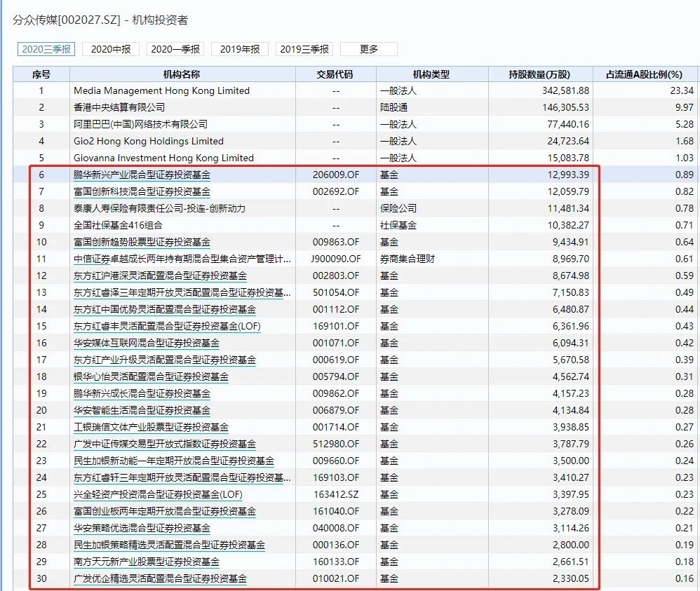Open 富国创业板两年定期开放 fund link
Viewport: 700px width, 591px height.
(165, 511)
